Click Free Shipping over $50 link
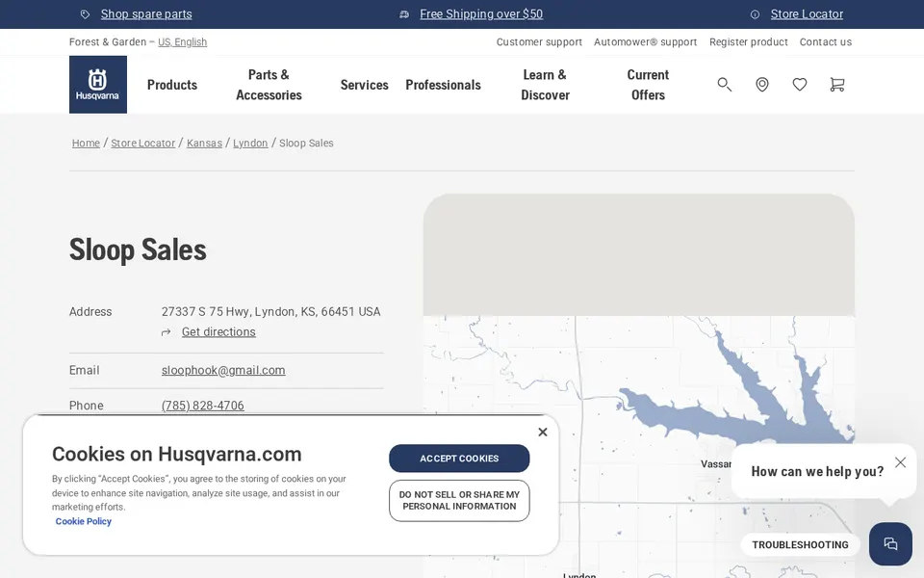This screenshot has width=924, height=578. [x=481, y=14]
